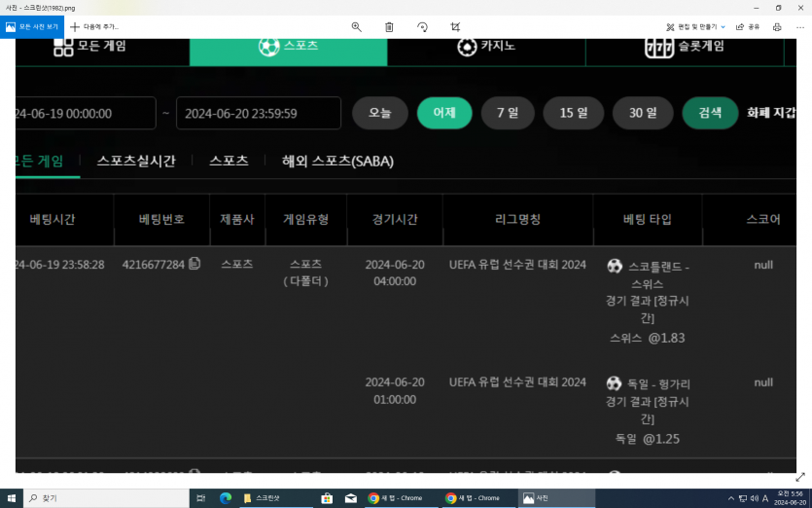Click the 베팅번호 column header

point(161,219)
